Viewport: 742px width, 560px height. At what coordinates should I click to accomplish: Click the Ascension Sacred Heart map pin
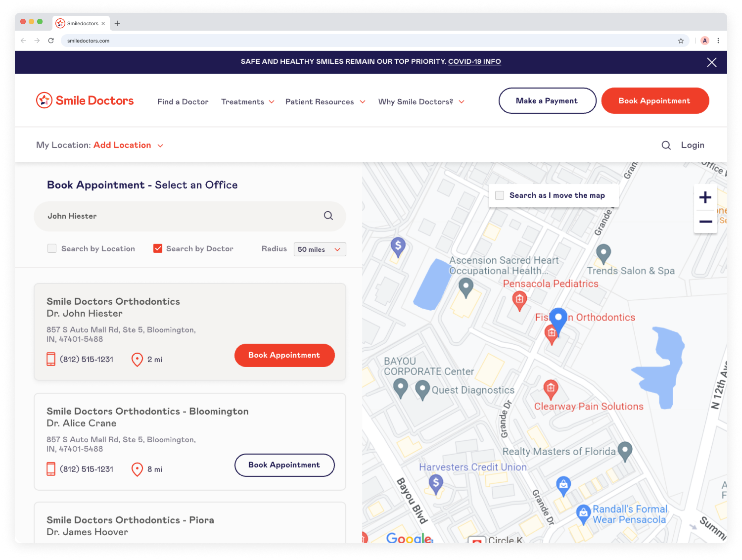[x=466, y=288]
